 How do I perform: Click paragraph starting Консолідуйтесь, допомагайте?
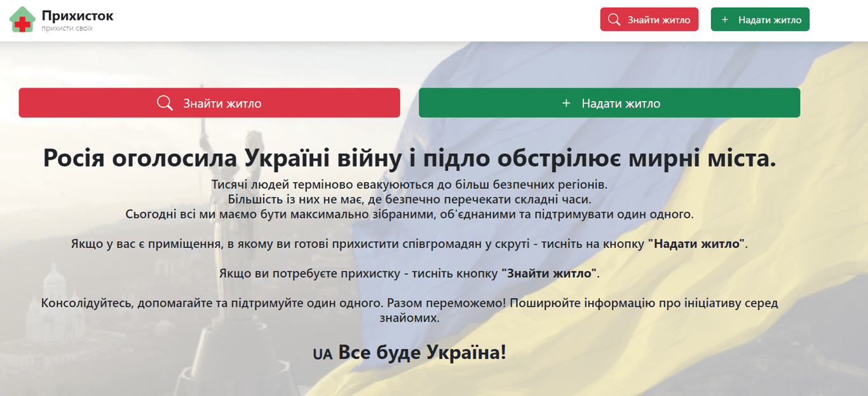pyautogui.click(x=409, y=310)
